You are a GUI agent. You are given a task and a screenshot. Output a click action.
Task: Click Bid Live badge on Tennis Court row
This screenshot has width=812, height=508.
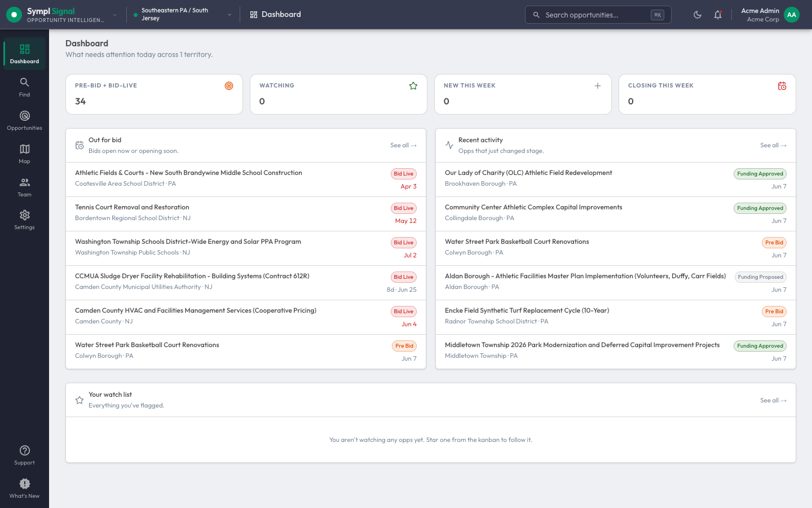pyautogui.click(x=404, y=208)
